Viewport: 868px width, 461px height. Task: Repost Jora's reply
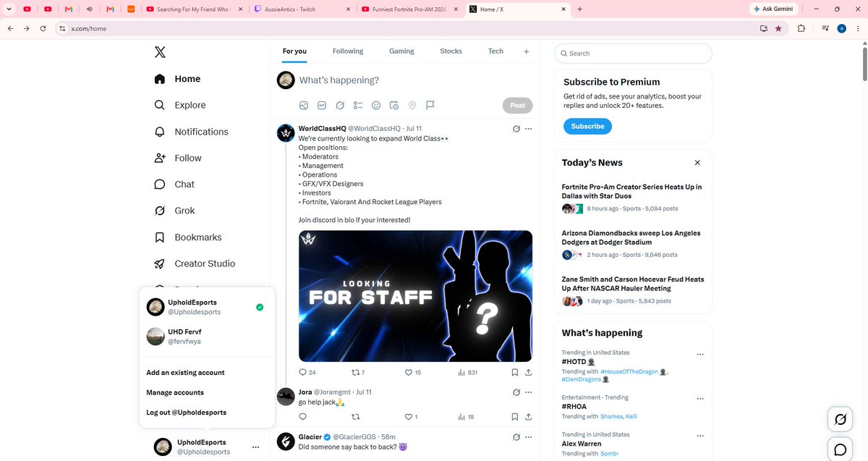pyautogui.click(x=355, y=417)
